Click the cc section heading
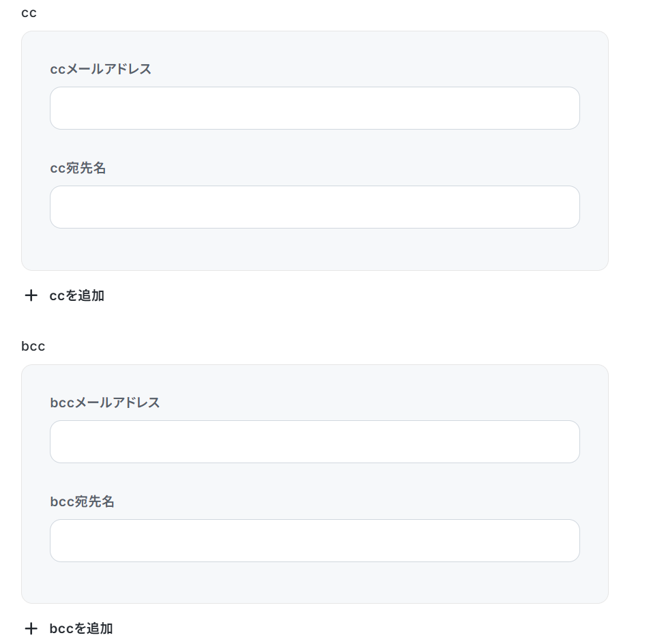This screenshot has width=649, height=644. coord(29,13)
